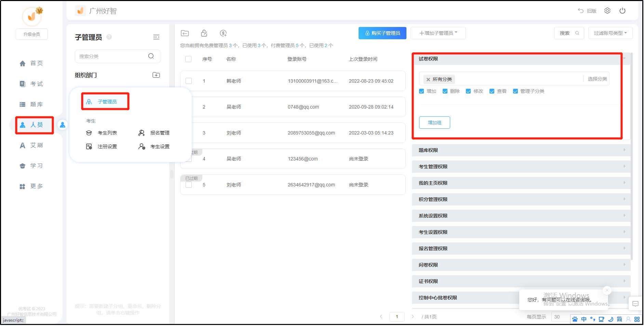Click the power/logout icon in header
The width and height of the screenshot is (644, 326).
click(622, 11)
